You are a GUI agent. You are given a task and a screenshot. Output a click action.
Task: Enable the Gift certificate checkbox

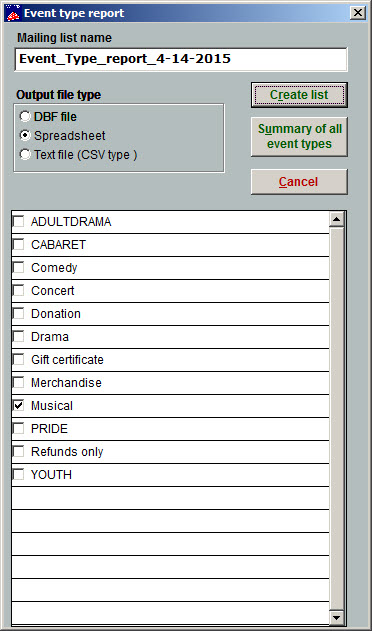tap(19, 359)
